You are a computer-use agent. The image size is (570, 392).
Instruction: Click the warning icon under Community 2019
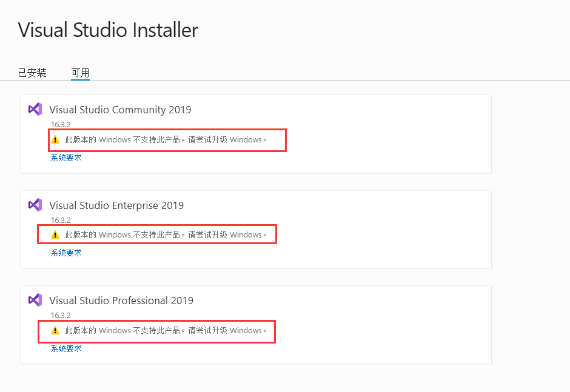(x=55, y=139)
